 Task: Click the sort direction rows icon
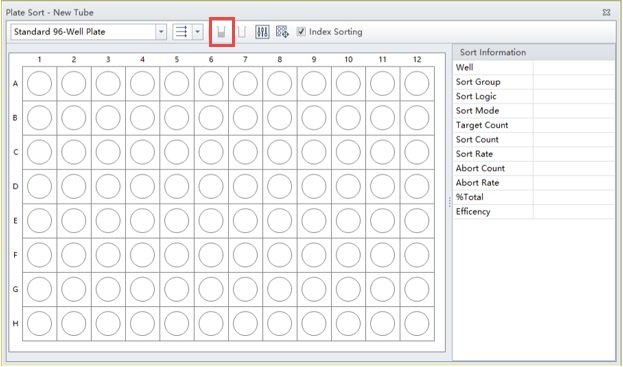coord(182,32)
